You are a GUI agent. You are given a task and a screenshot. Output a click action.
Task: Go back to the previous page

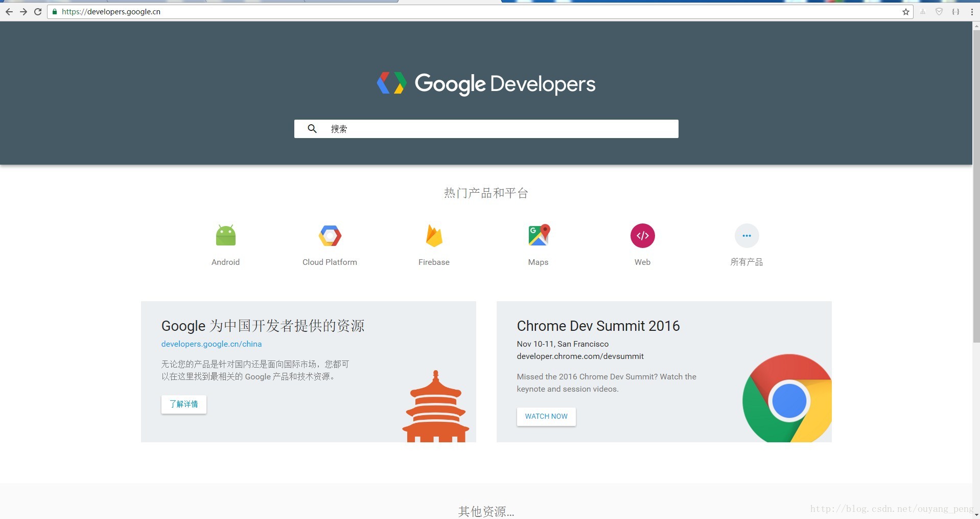(x=9, y=12)
